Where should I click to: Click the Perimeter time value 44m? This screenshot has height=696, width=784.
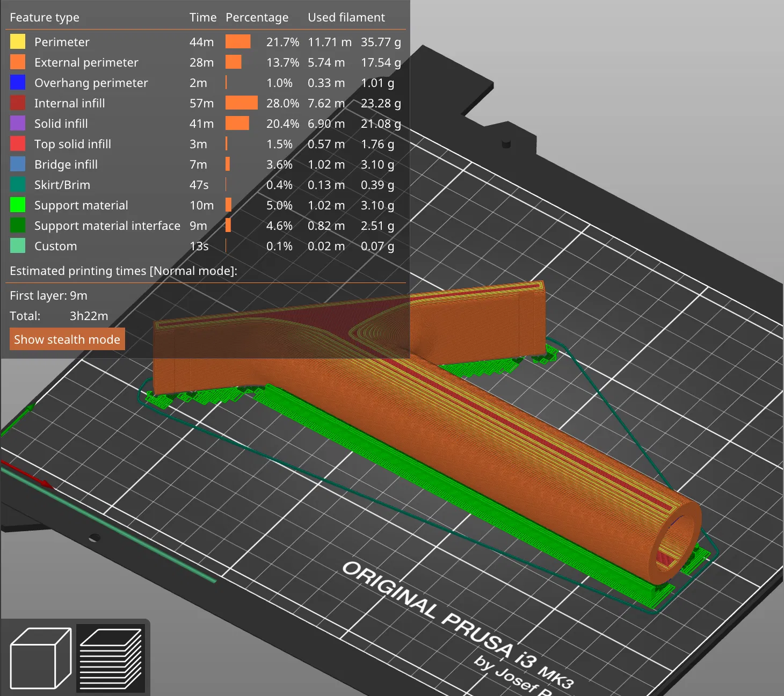pyautogui.click(x=202, y=42)
